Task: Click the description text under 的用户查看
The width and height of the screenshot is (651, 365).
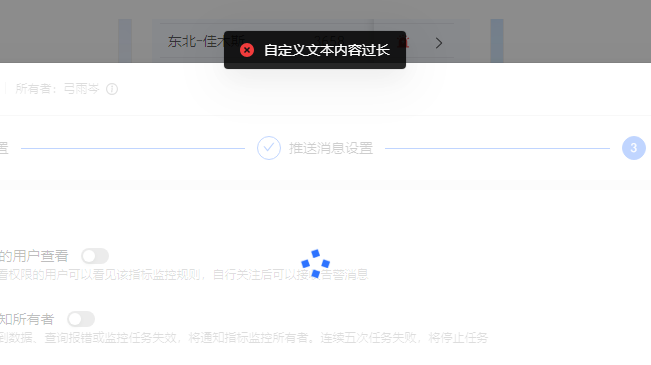Action: pos(184,275)
